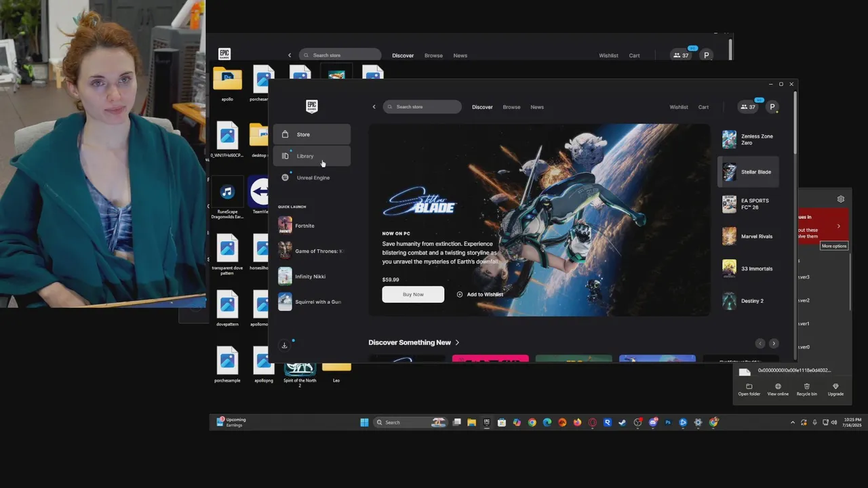868x488 pixels.
Task: Open the settings gear in OneDrive panel
Action: 841,199
